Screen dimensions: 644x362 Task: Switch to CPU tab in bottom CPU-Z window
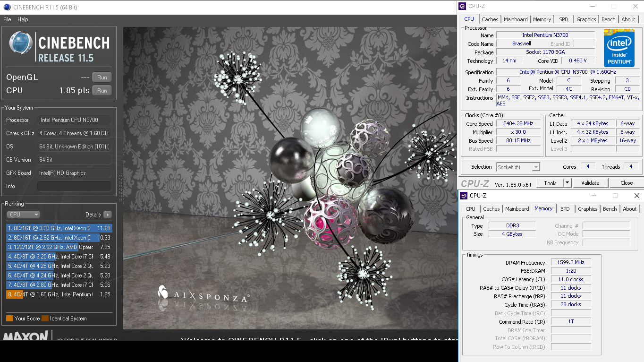(x=471, y=209)
